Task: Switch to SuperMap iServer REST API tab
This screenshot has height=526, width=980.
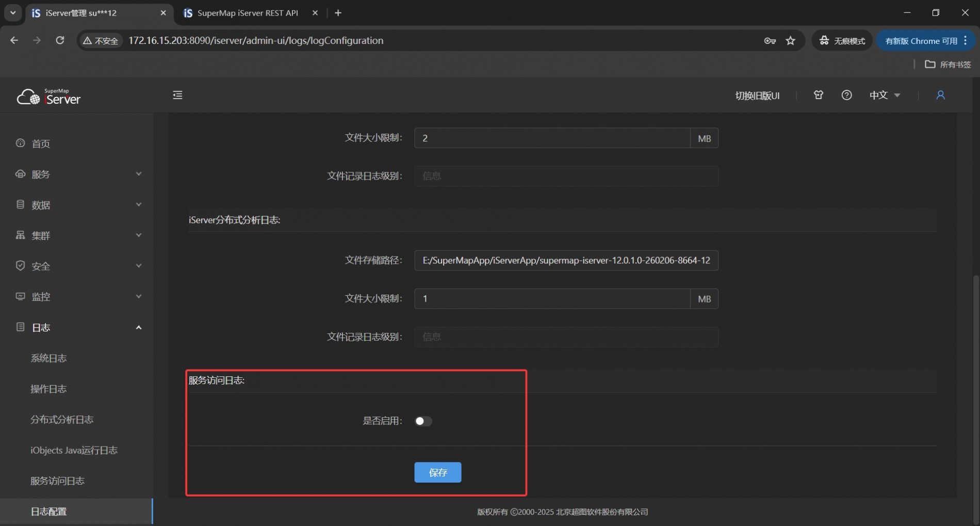Action: pos(248,13)
